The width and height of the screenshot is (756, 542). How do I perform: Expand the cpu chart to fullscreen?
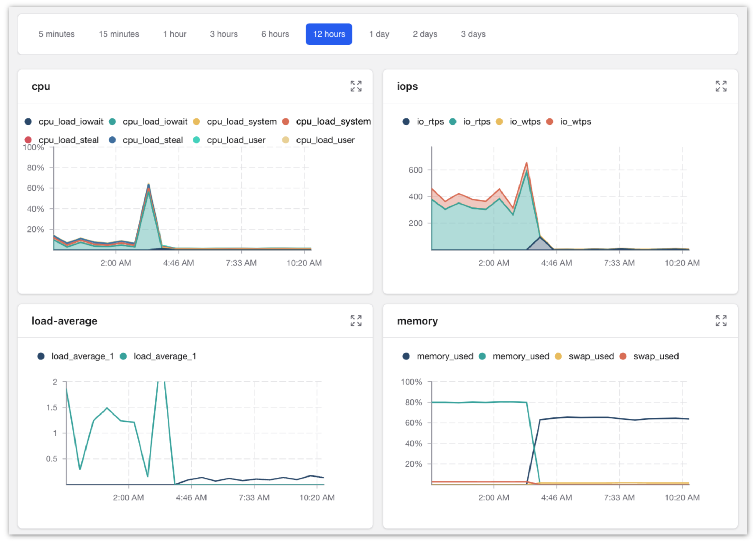(x=356, y=86)
